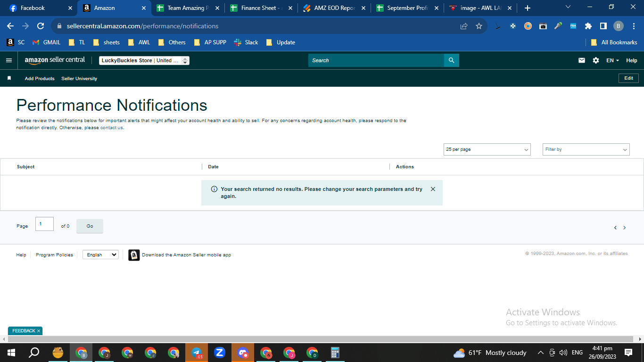Click the footer Help link
Image resolution: width=644 pixels, height=362 pixels.
tap(21, 255)
